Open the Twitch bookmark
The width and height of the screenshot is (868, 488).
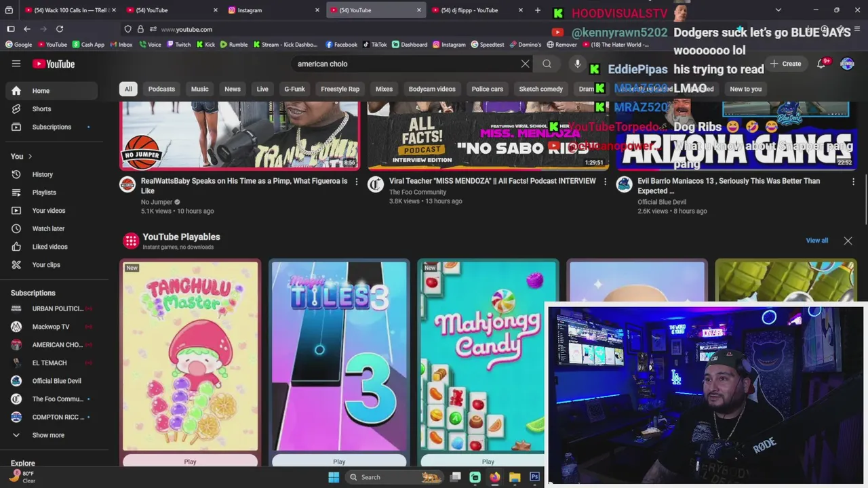[178, 45]
